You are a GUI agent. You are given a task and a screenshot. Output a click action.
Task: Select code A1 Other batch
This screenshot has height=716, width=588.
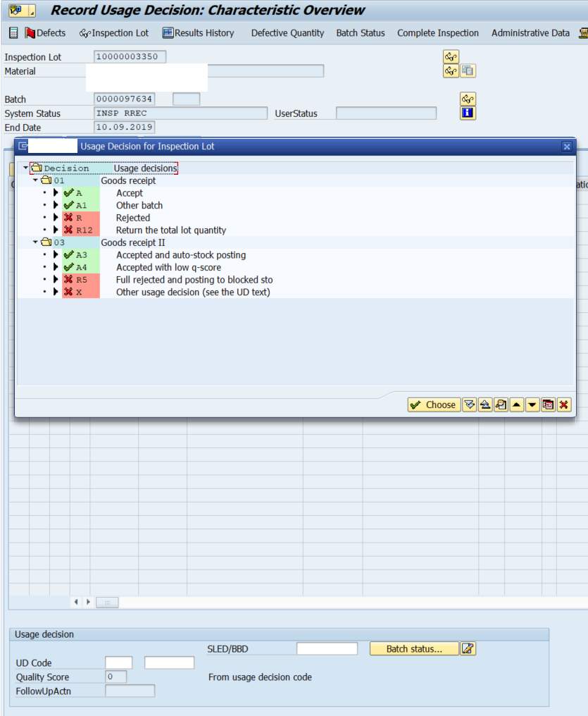coord(81,205)
